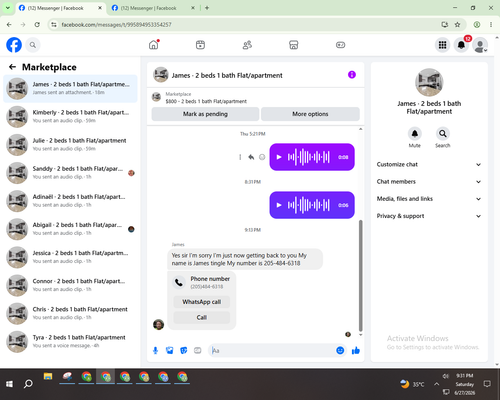Open File Explorer from taskbar
Image resolution: width=500 pixels, height=400 pixels.
click(48, 377)
